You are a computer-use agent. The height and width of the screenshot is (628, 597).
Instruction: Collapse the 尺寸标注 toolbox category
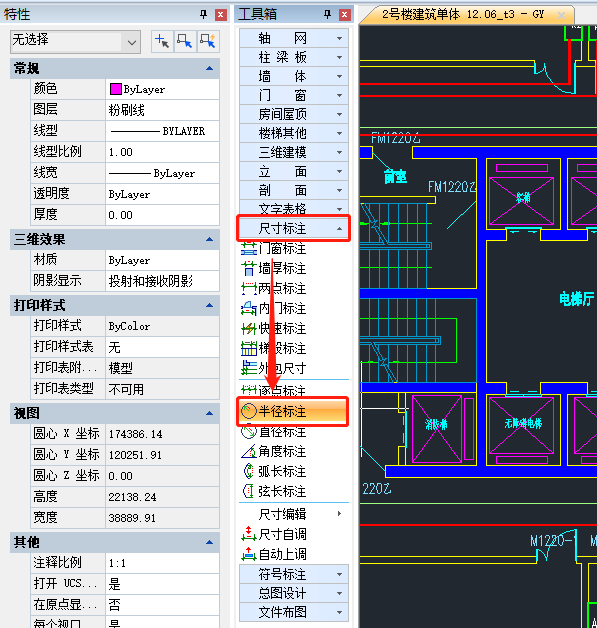pyautogui.click(x=294, y=228)
